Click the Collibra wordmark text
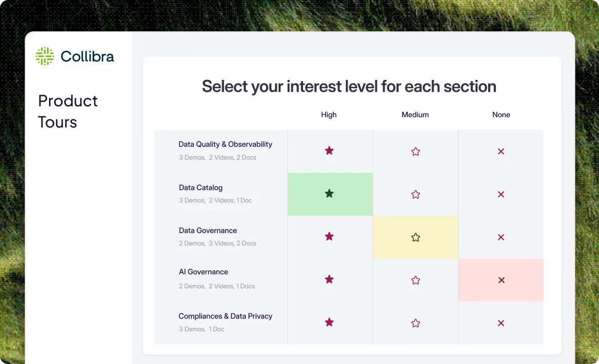 click(x=87, y=57)
